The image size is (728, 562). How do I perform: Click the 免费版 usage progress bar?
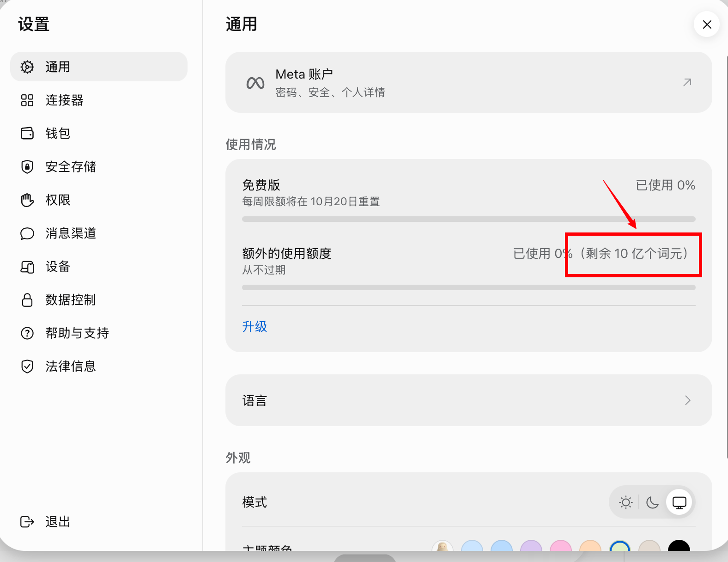(x=468, y=219)
